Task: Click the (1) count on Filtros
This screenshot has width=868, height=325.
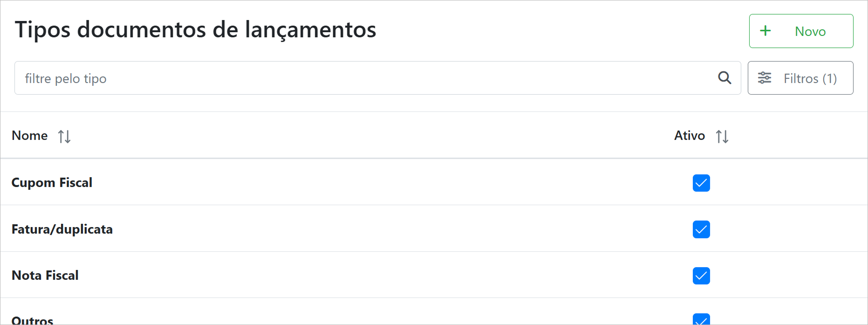Action: pyautogui.click(x=829, y=78)
